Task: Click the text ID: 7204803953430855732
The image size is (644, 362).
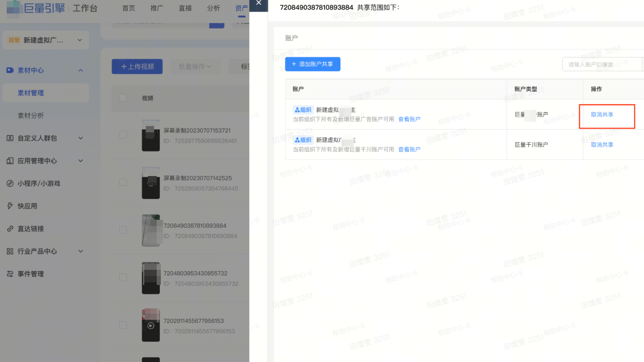Action: coord(201,284)
